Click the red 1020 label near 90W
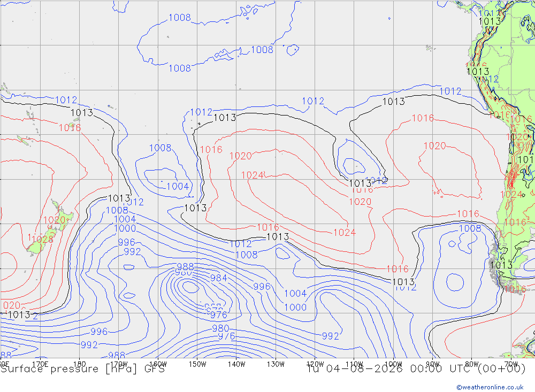The image size is (535, 392). click(x=434, y=145)
